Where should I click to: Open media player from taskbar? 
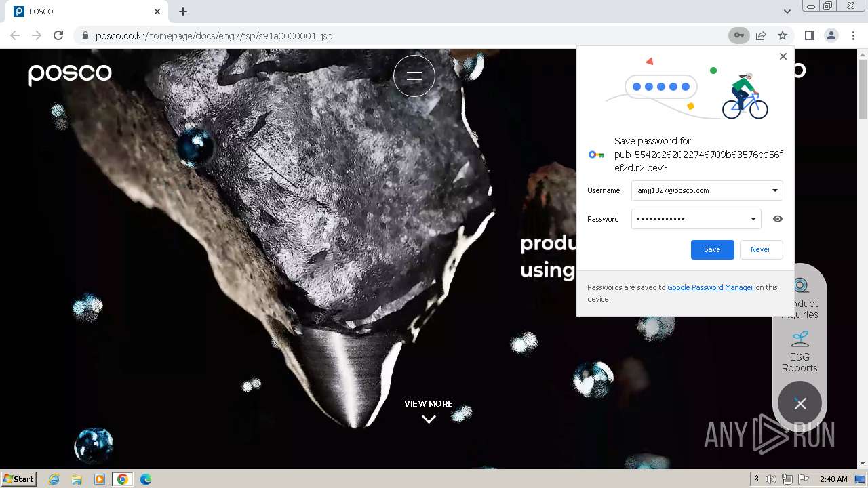(x=100, y=479)
